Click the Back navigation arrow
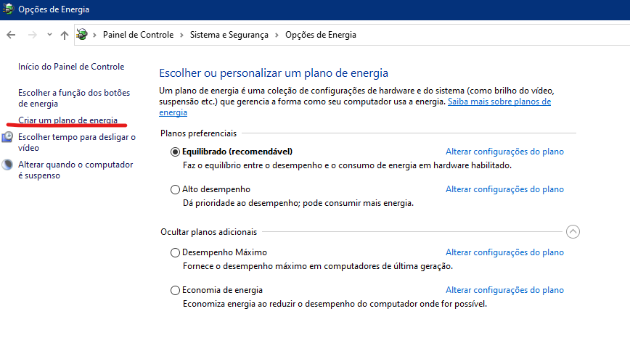 (12, 35)
